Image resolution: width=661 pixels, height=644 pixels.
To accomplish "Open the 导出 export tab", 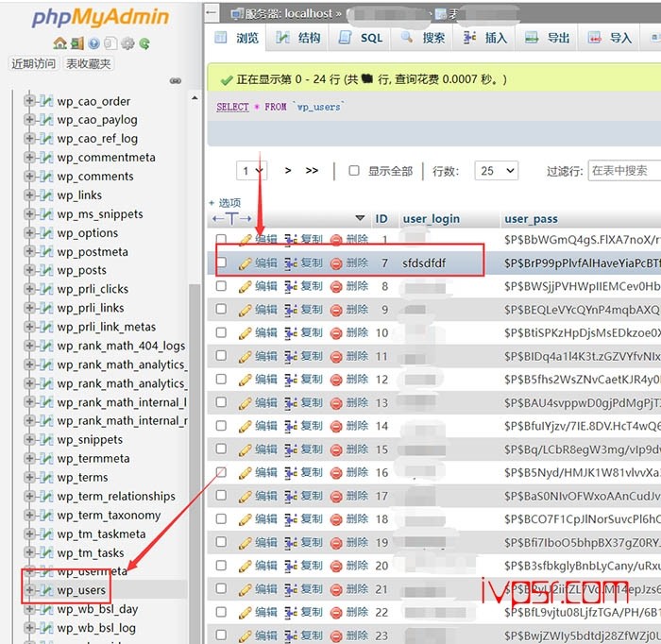I will click(x=547, y=38).
